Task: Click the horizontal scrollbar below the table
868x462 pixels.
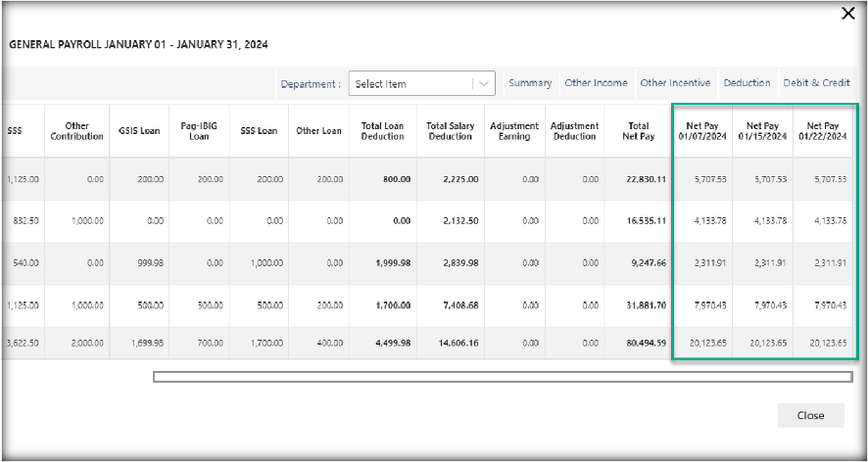Action: [x=502, y=376]
